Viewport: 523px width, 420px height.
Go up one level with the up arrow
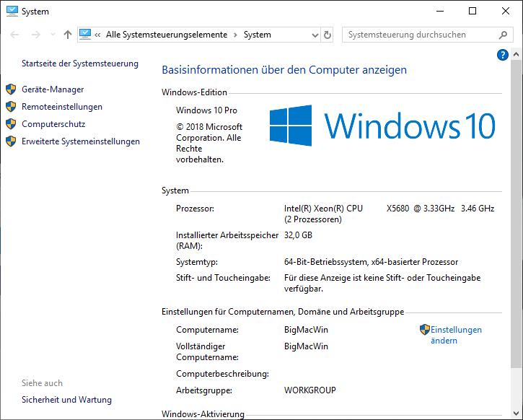(67, 35)
